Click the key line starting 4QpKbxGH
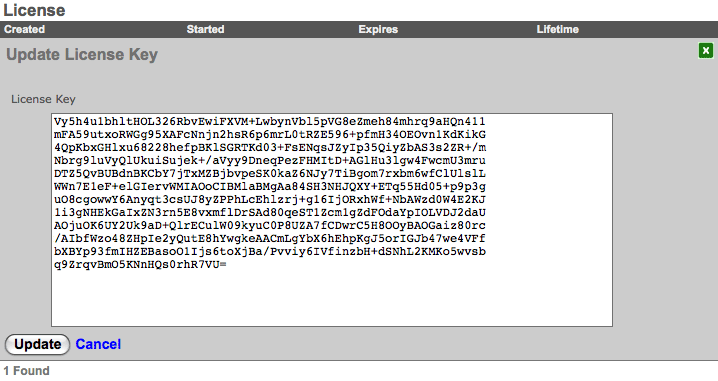Screen dimensions: 718x381 pos(269,147)
